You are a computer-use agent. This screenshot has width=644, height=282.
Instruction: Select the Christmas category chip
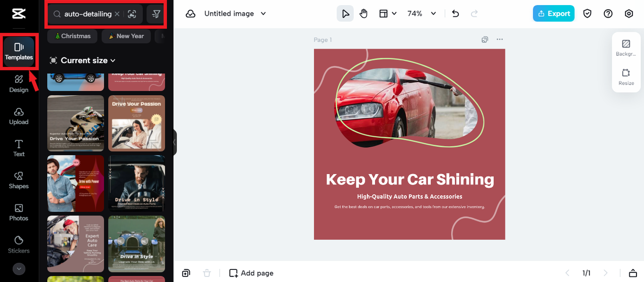coord(73,36)
